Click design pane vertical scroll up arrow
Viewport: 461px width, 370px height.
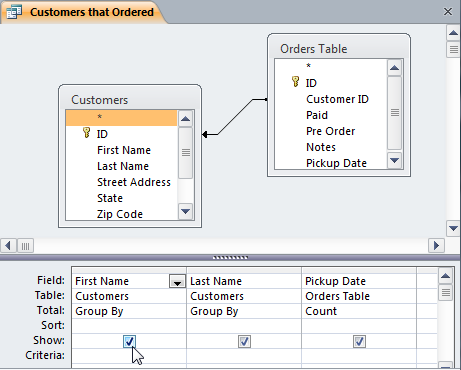click(453, 33)
